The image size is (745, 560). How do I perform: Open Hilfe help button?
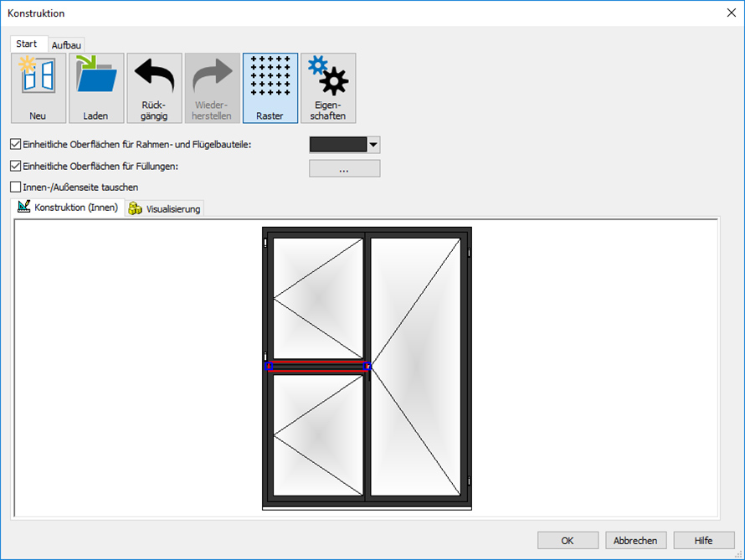(704, 541)
